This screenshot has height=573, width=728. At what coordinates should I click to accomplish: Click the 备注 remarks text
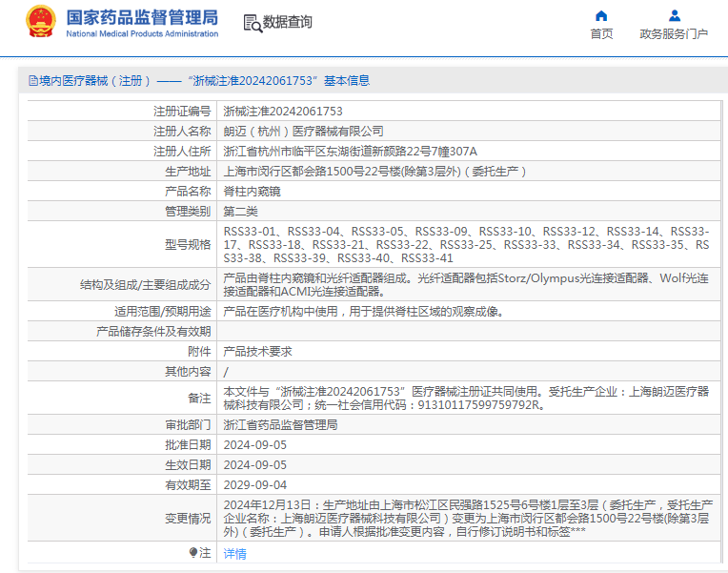pyautogui.click(x=466, y=399)
